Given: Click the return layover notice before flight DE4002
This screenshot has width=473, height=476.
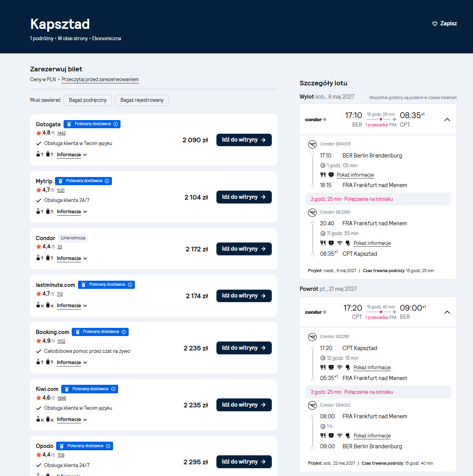Looking at the screenshot, I should (x=378, y=392).
